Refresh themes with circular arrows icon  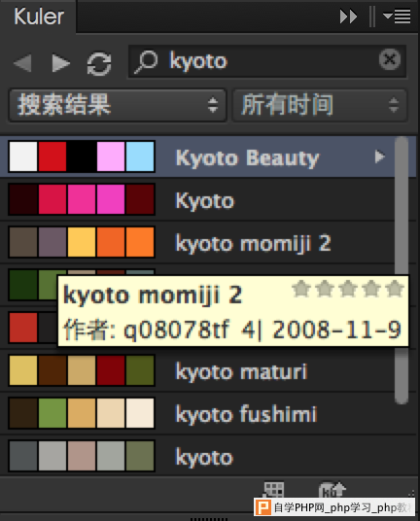(x=99, y=63)
